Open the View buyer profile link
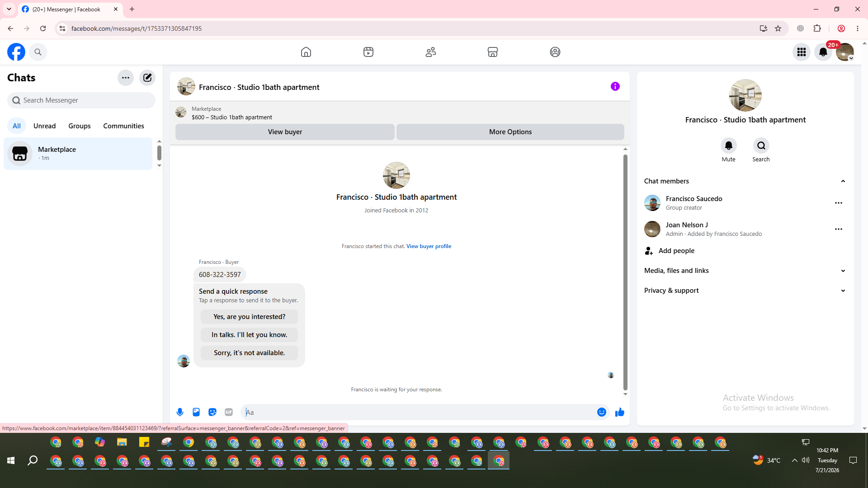 (x=429, y=246)
